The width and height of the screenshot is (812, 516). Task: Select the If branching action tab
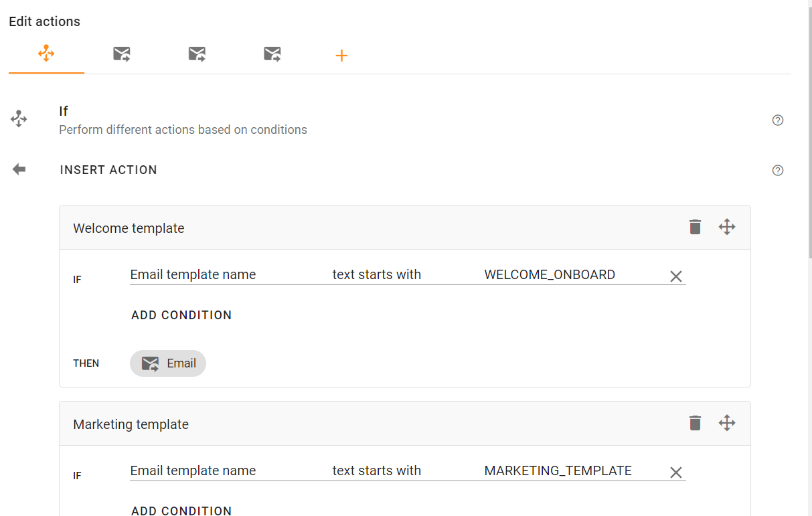(46, 54)
